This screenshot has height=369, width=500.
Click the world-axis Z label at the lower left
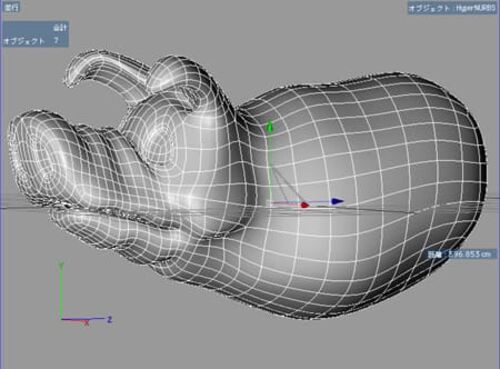[109, 320]
